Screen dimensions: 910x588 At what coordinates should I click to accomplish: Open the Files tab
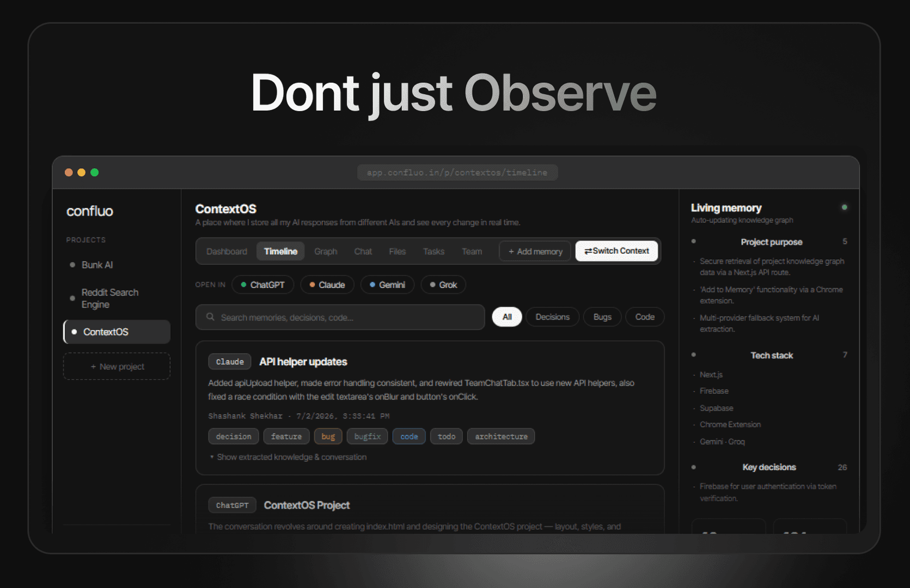tap(398, 252)
